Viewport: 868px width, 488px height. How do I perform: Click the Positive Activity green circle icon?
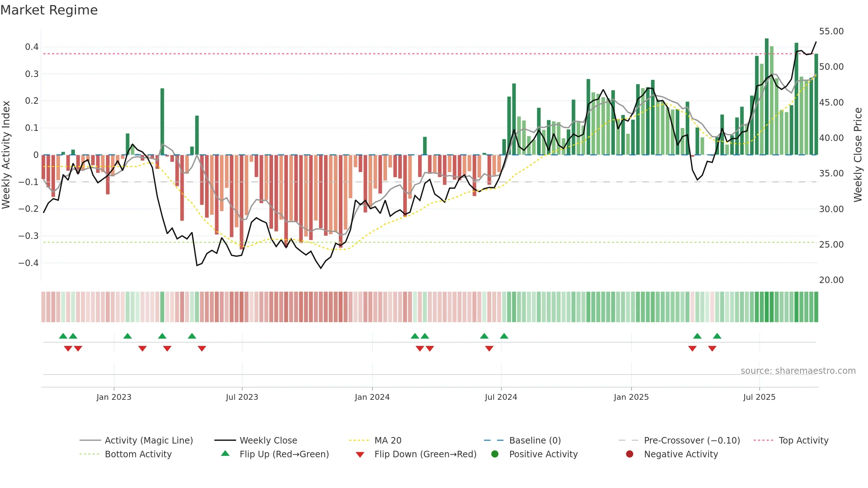tap(495, 454)
